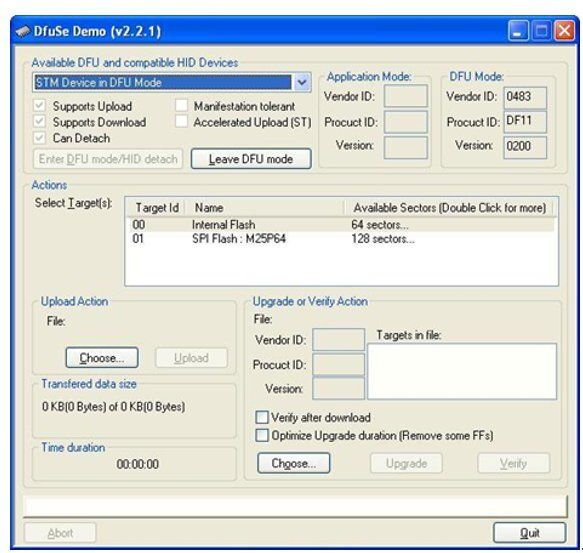Click Enter DFU mode/HID detach button

[108, 159]
